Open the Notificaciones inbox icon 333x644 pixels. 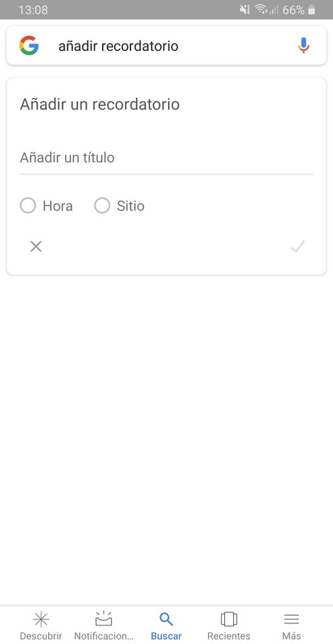pos(104,619)
